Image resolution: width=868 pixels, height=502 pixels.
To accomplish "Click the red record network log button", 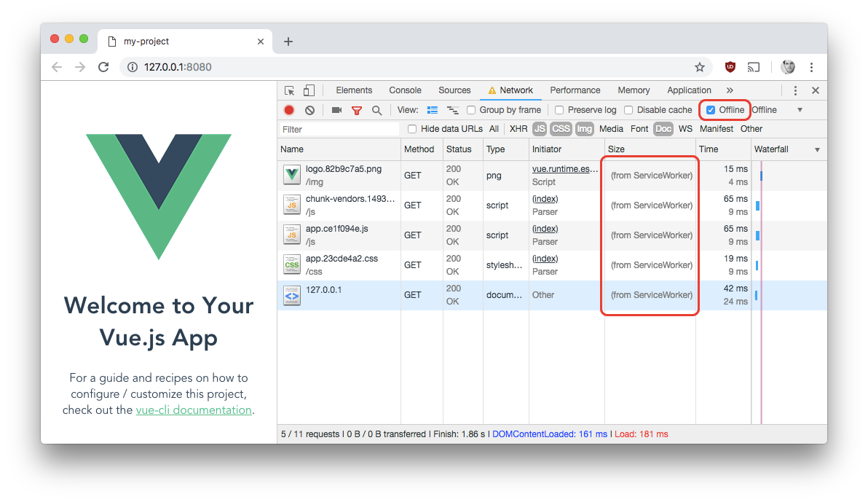I will 289,109.
